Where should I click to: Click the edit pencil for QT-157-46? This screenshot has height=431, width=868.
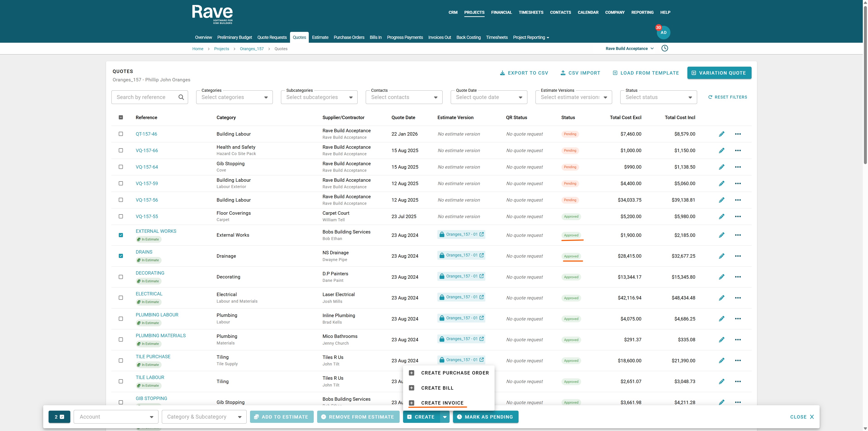coord(722,134)
